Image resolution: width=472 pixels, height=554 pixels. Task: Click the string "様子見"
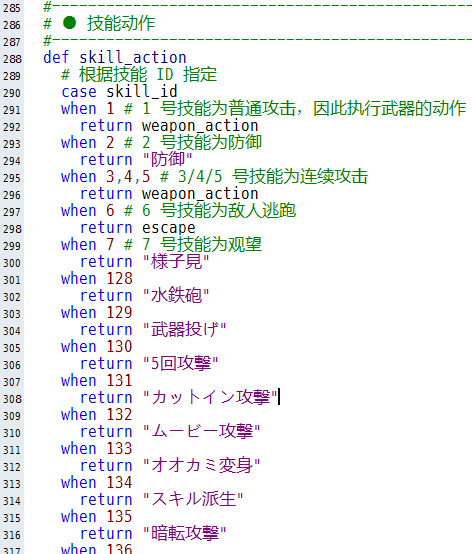point(176,261)
